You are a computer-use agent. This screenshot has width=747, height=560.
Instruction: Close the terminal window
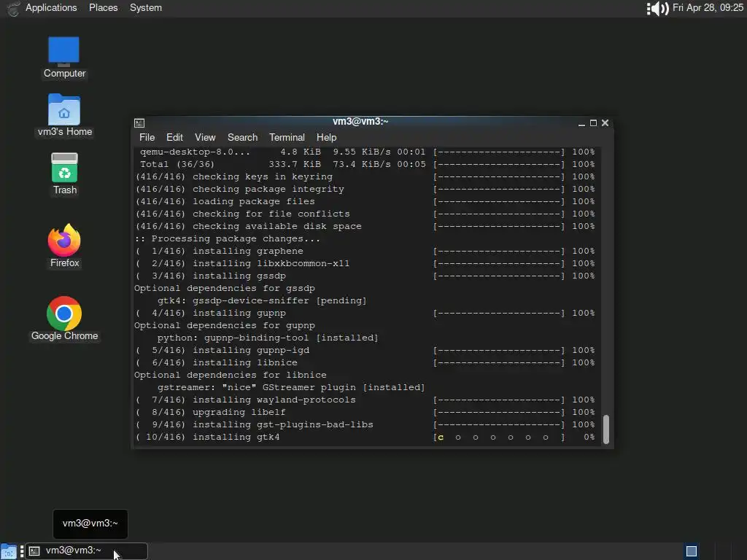click(x=605, y=122)
